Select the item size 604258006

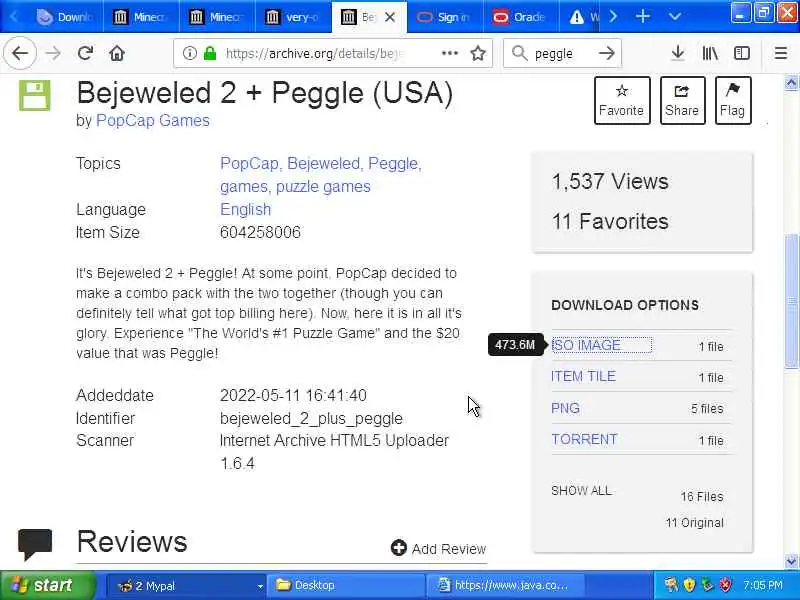(x=260, y=233)
